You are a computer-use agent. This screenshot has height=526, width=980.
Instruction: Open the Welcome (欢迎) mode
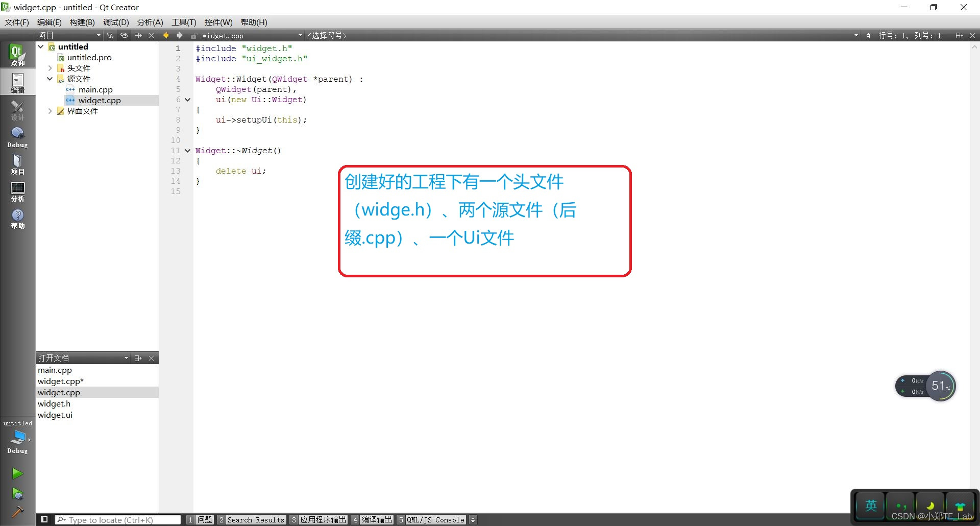[17, 55]
